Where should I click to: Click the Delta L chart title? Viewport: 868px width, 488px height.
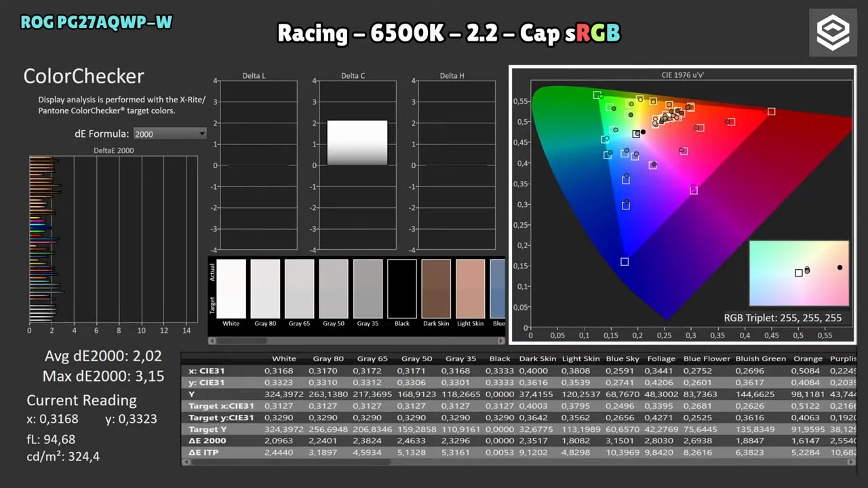[254, 76]
